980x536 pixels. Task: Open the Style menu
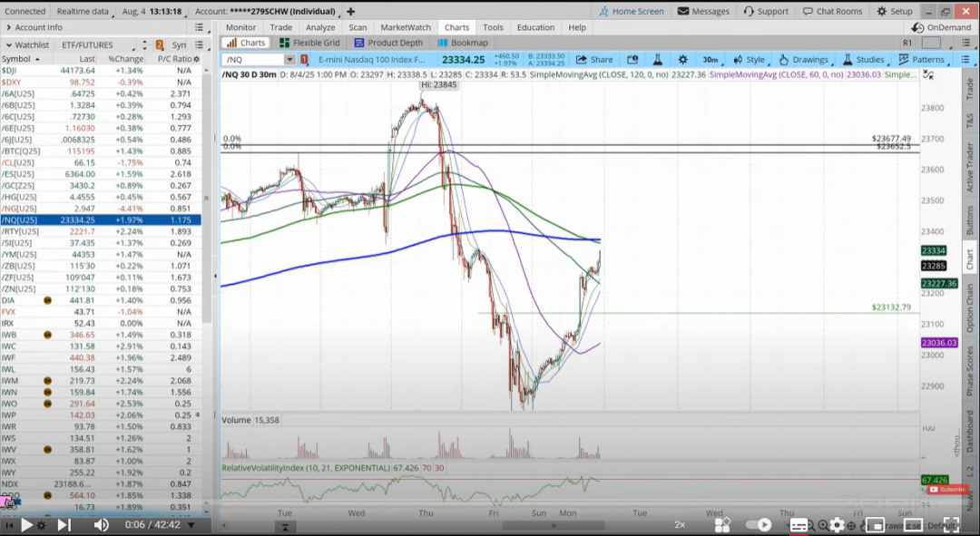[x=749, y=59]
